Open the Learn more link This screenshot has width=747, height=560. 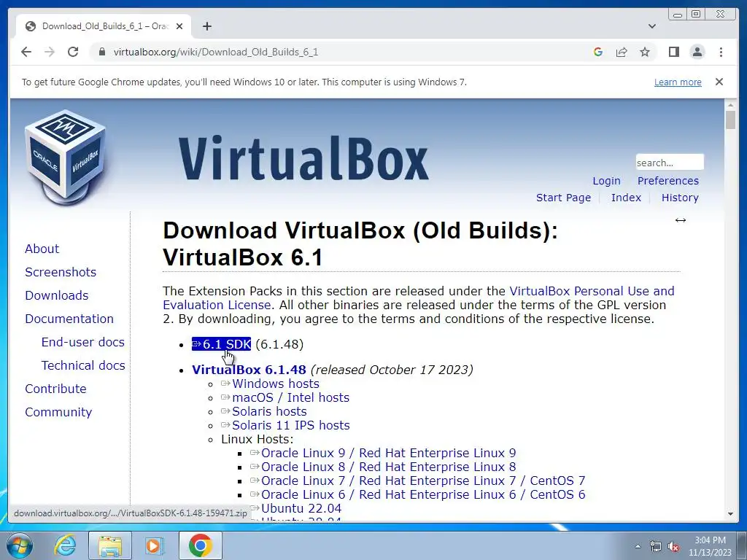coord(678,82)
